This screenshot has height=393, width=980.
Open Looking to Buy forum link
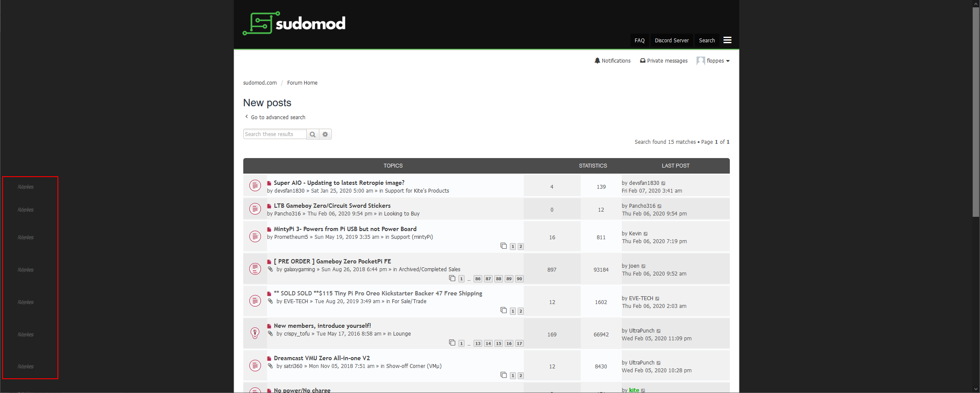(x=402, y=214)
